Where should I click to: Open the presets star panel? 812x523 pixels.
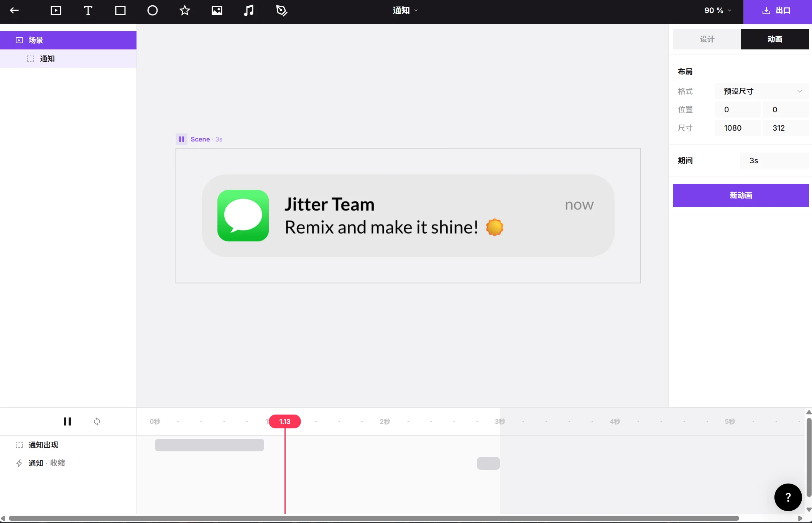point(184,10)
